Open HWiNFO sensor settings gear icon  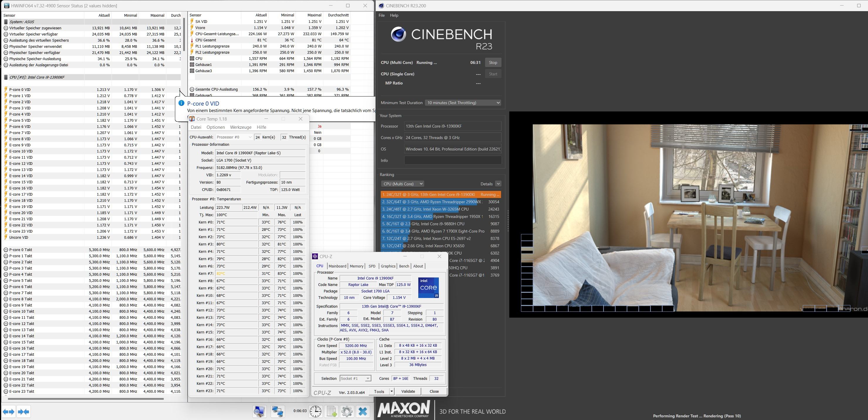tap(347, 411)
